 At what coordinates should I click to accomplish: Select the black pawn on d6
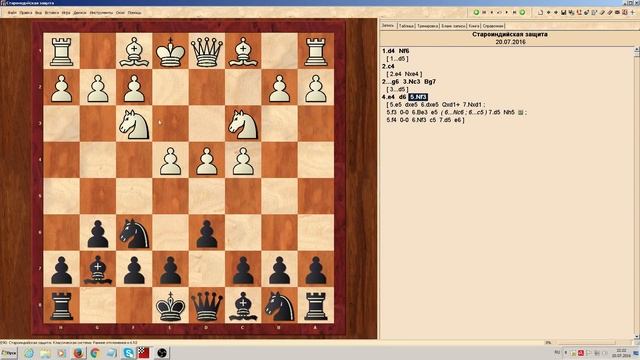[207, 233]
